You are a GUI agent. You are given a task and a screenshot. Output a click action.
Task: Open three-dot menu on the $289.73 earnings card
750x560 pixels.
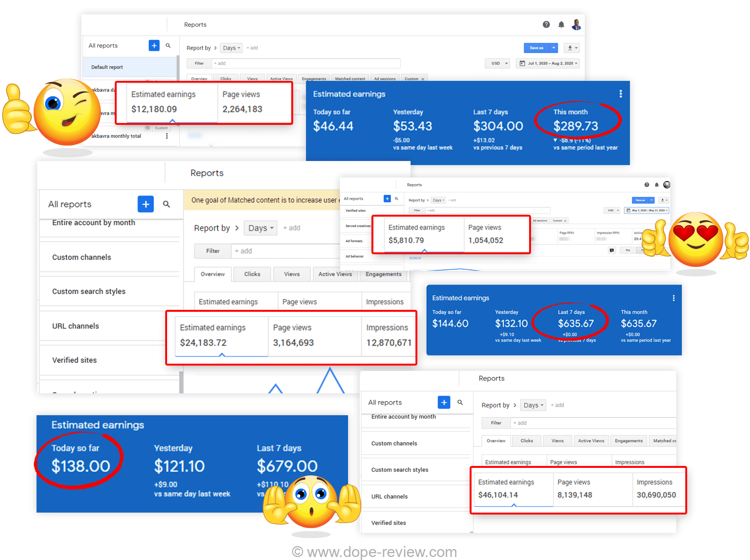[x=621, y=94]
